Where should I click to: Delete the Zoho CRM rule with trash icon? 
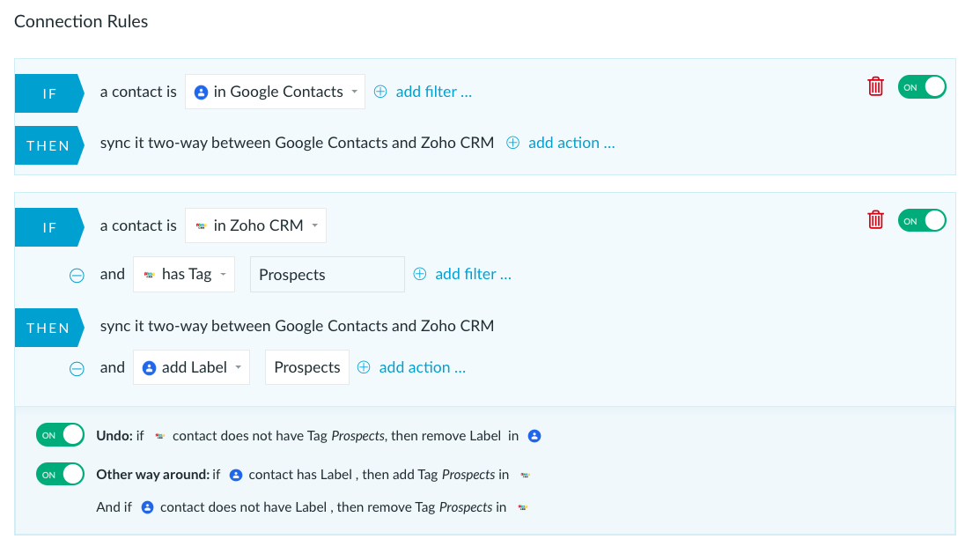[x=875, y=219]
